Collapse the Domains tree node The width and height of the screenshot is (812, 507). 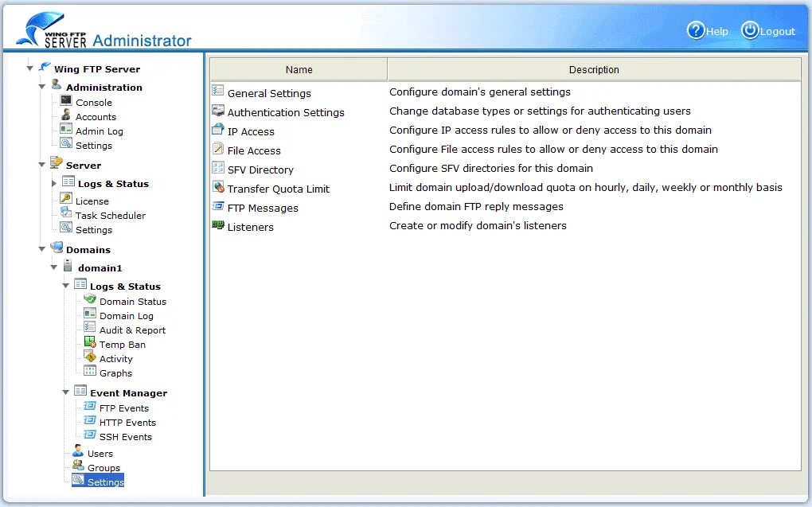point(42,249)
